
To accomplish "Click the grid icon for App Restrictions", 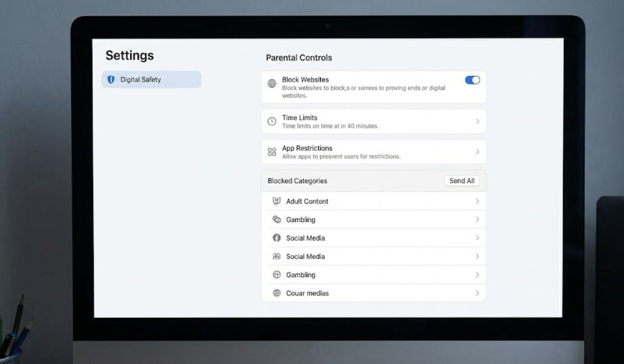I will point(272,152).
